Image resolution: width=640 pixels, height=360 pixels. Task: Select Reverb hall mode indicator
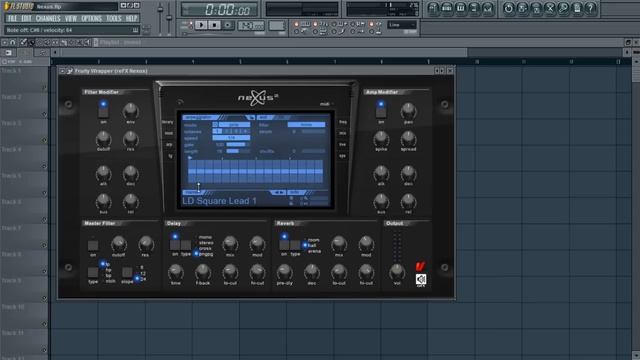click(x=304, y=246)
